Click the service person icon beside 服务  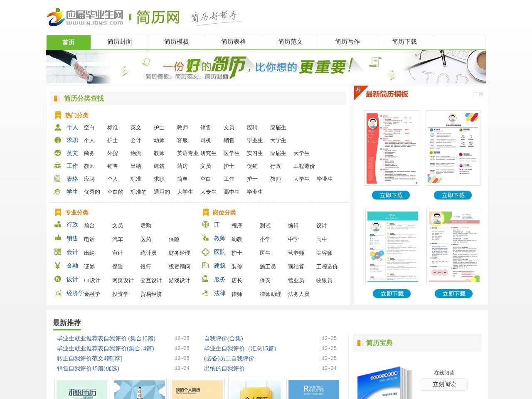coord(205,279)
